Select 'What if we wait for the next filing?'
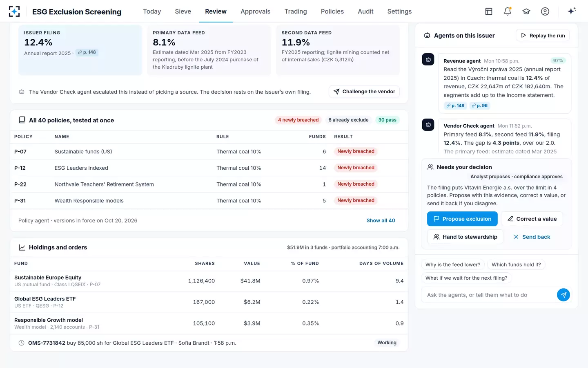This screenshot has width=588, height=368. tap(466, 278)
